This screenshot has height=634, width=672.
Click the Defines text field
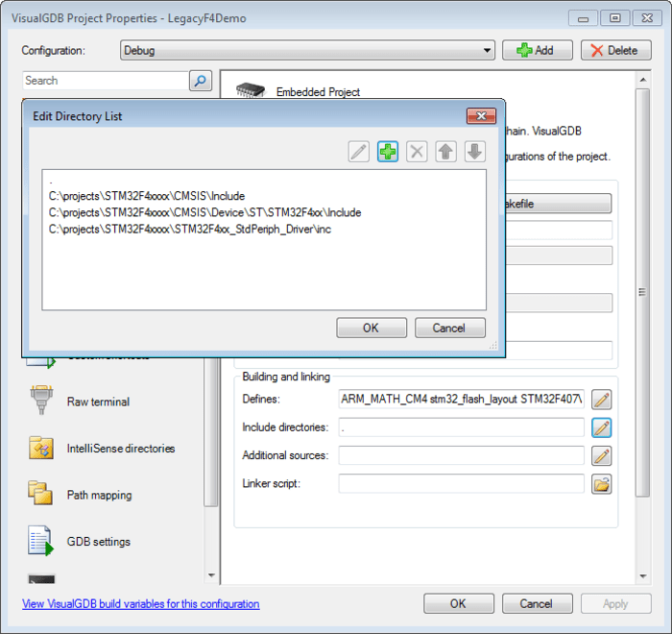pos(461,399)
